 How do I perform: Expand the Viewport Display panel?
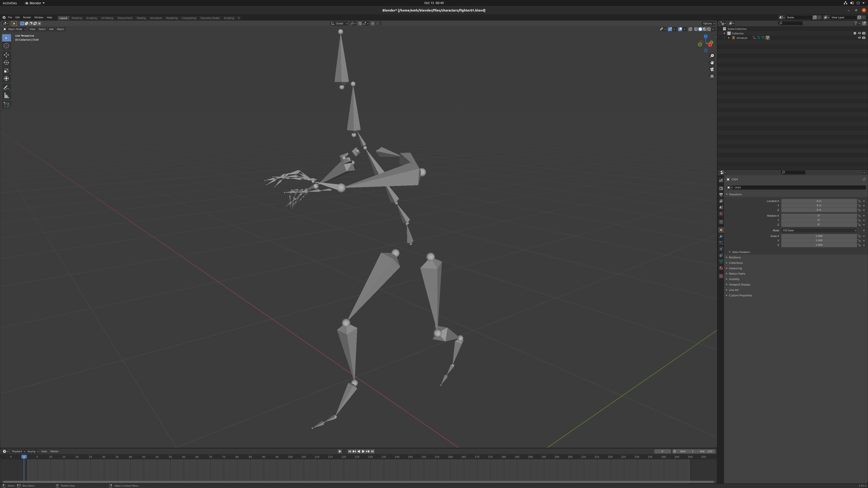point(739,285)
